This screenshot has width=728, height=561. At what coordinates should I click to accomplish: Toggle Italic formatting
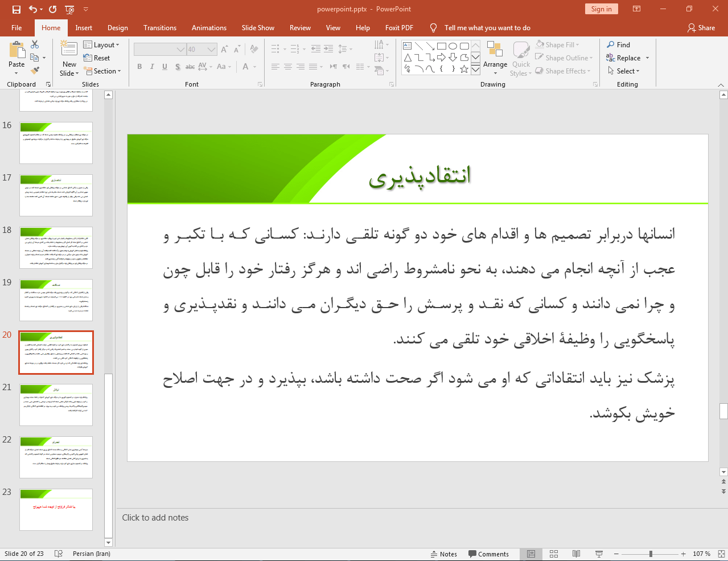[152, 67]
